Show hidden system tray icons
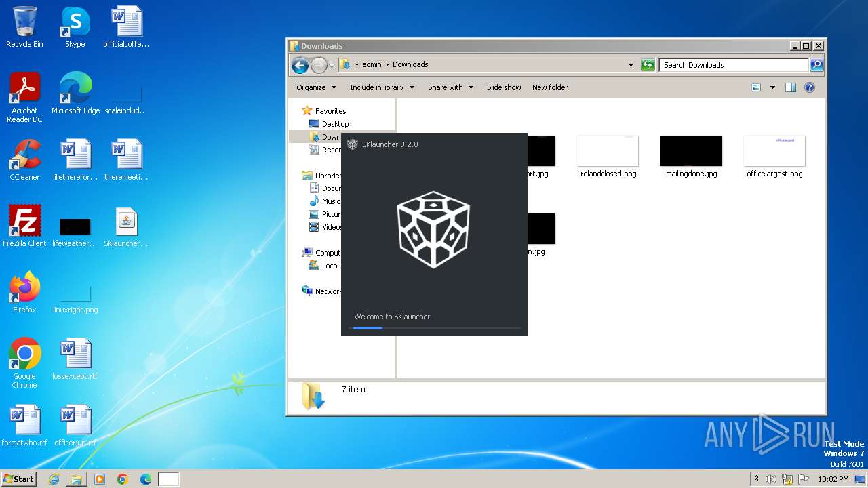This screenshot has height=488, width=868. pyautogui.click(x=756, y=479)
